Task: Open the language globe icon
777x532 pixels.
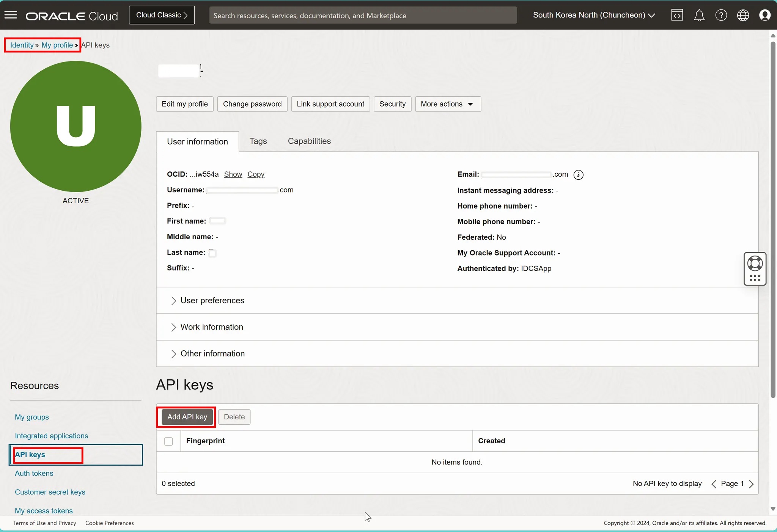Action: (x=743, y=15)
